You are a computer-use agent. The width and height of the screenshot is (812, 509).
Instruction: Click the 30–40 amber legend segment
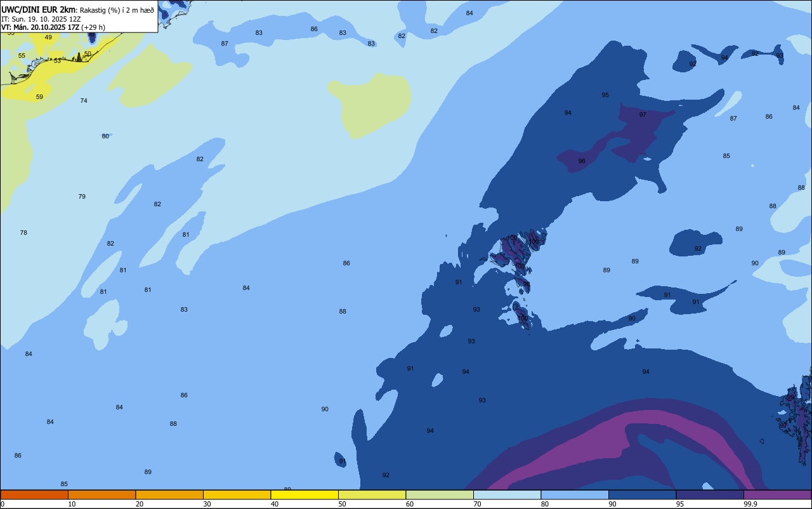pos(237,495)
